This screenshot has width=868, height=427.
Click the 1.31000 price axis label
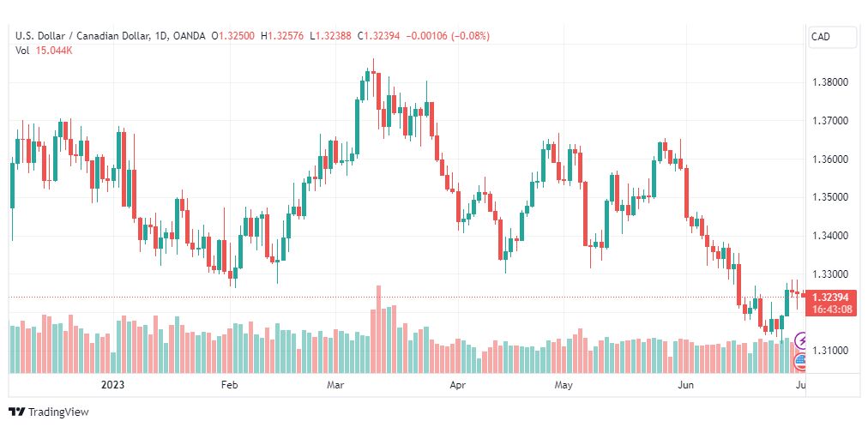point(829,351)
